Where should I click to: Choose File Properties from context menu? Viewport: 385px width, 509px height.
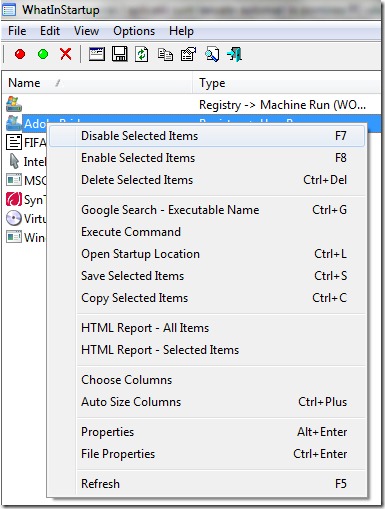tap(207, 454)
